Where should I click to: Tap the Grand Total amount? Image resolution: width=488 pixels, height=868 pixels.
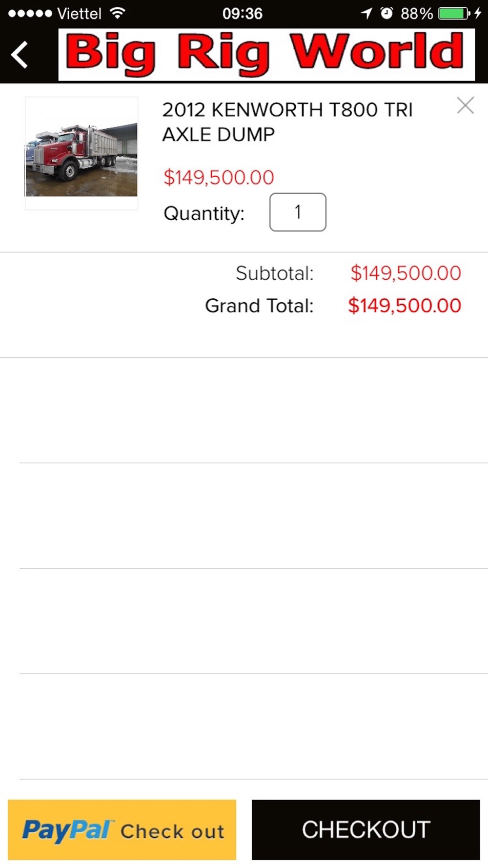(x=405, y=306)
